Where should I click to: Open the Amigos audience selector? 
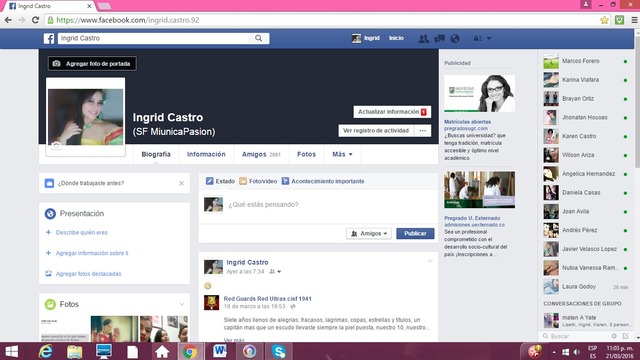tap(369, 233)
